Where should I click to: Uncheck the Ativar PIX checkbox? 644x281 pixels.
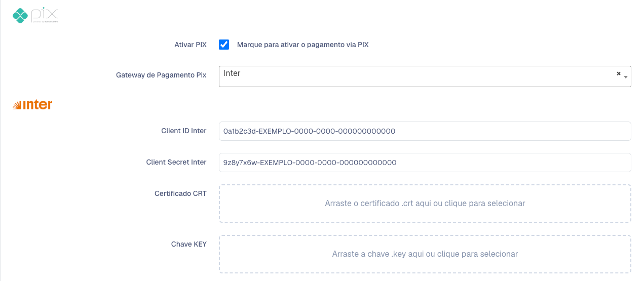click(x=224, y=45)
